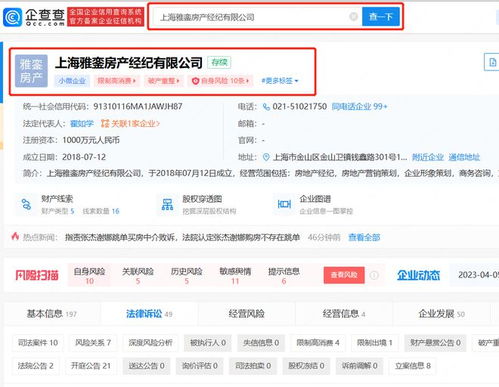Click 被执行人 0 filter
Image resolution: width=499 pixels, height=387 pixels.
coord(208,343)
